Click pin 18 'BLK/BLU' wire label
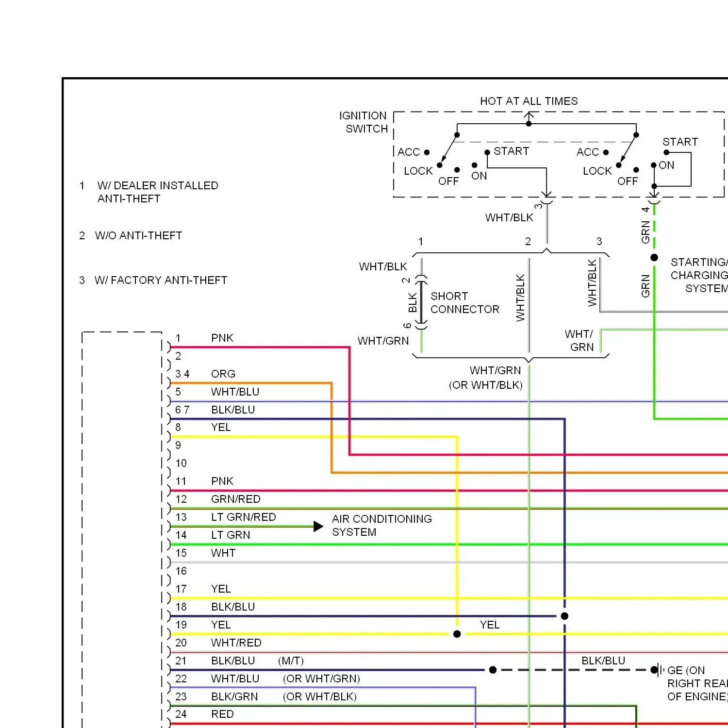Image resolution: width=728 pixels, height=728 pixels. click(x=233, y=607)
